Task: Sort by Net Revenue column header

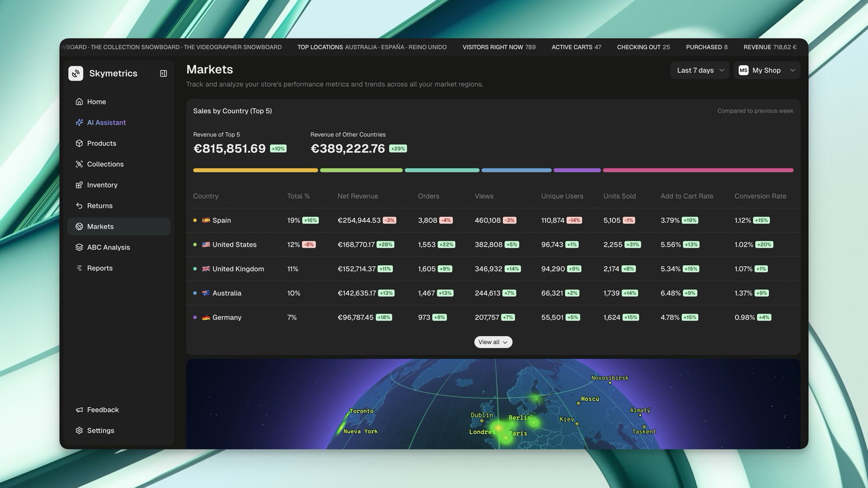Action: [x=358, y=196]
